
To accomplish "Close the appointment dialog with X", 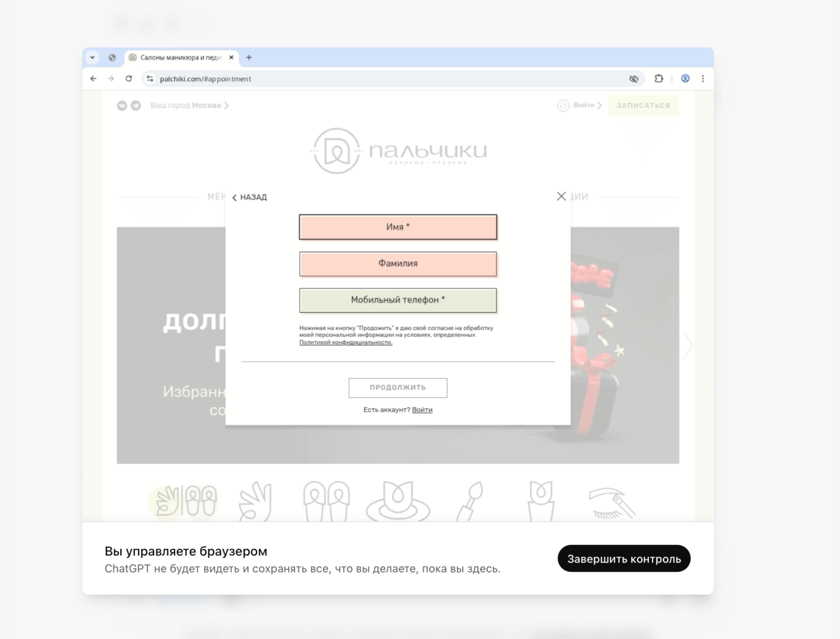I will [561, 196].
